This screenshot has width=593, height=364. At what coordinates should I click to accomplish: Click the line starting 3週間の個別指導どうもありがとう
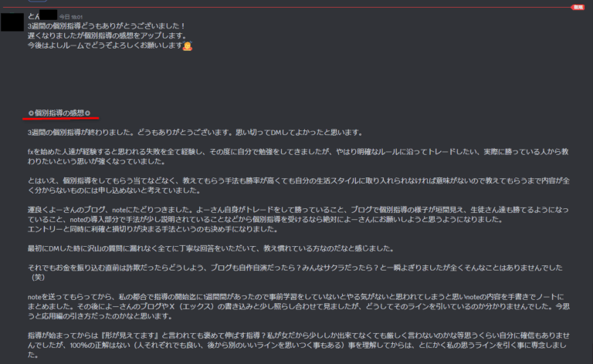coord(107,26)
